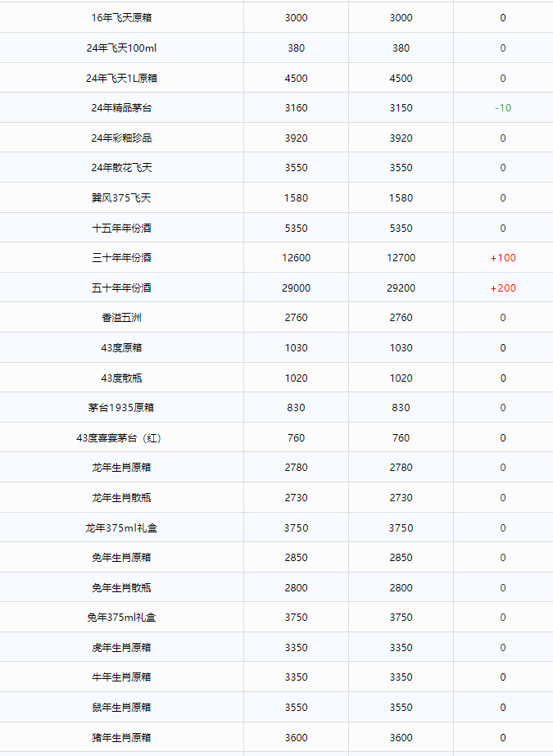Select the +200 change value
Image resolution: width=553 pixels, height=756 pixels.
click(503, 287)
